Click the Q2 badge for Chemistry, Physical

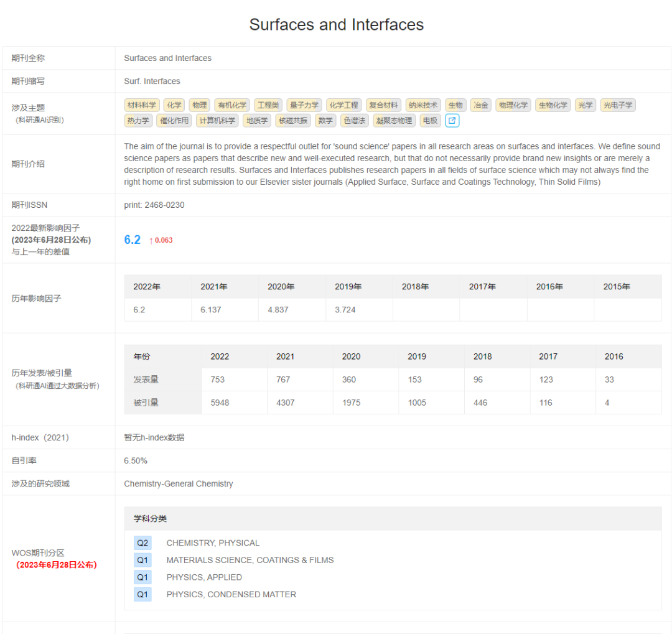(142, 543)
